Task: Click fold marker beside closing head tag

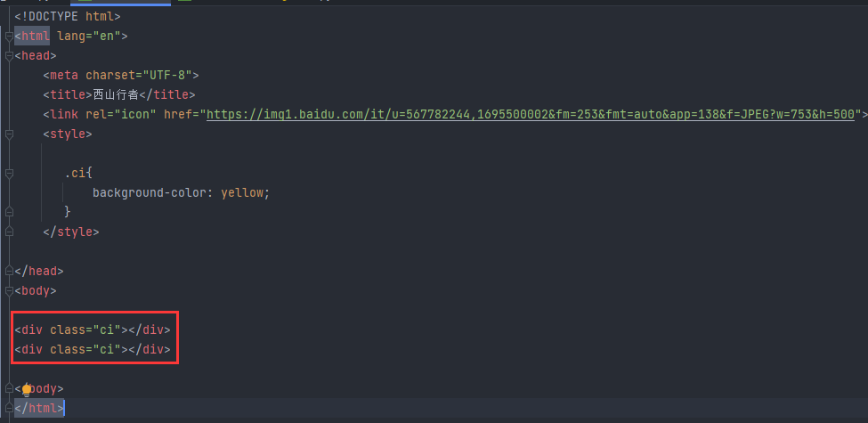Action: pos(8,271)
